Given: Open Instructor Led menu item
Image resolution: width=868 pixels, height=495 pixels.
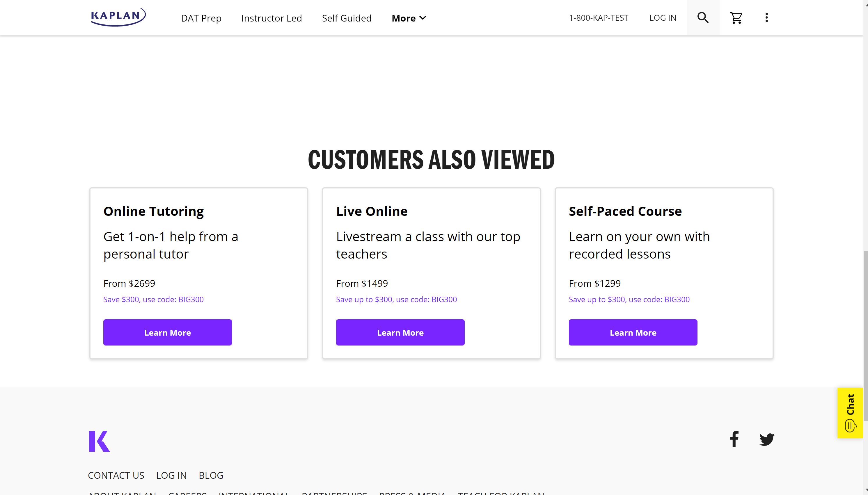Looking at the screenshot, I should (x=271, y=18).
